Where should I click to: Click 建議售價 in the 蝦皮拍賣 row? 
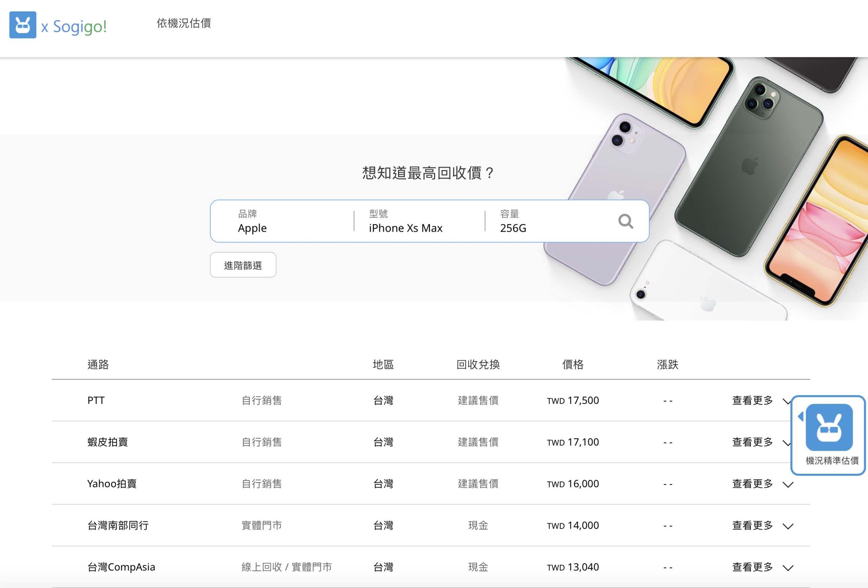[478, 442]
